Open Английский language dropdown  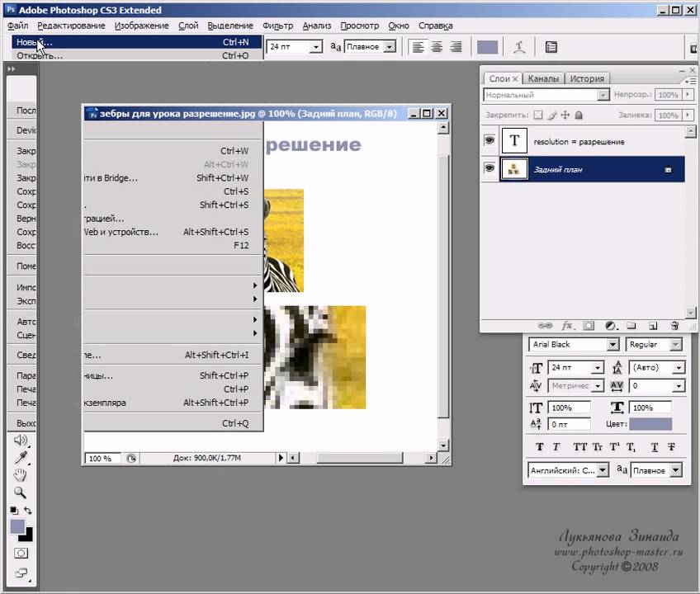pos(603,470)
